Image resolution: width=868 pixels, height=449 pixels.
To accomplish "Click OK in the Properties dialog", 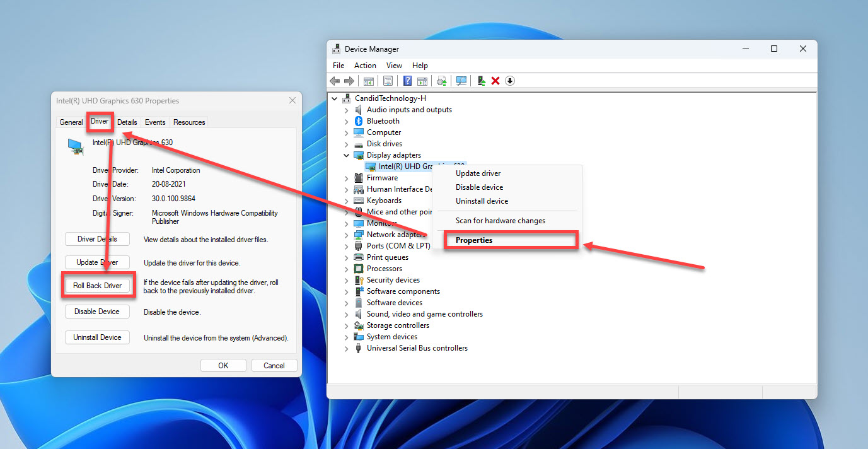I will pyautogui.click(x=223, y=366).
